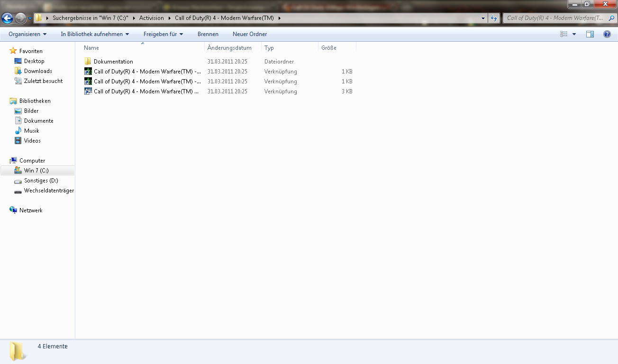Select Computer in the navigation pane
Image resolution: width=618 pixels, height=364 pixels.
click(32, 161)
